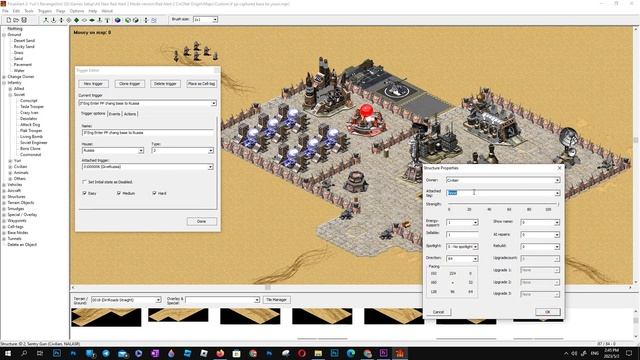Click the volume tray icon
This screenshot has height=360, width=640.
[574, 353]
